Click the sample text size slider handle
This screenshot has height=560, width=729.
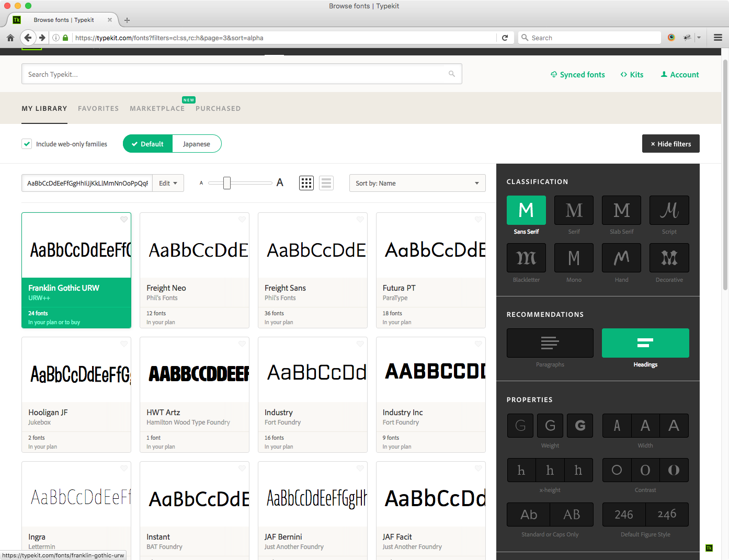[x=227, y=183]
